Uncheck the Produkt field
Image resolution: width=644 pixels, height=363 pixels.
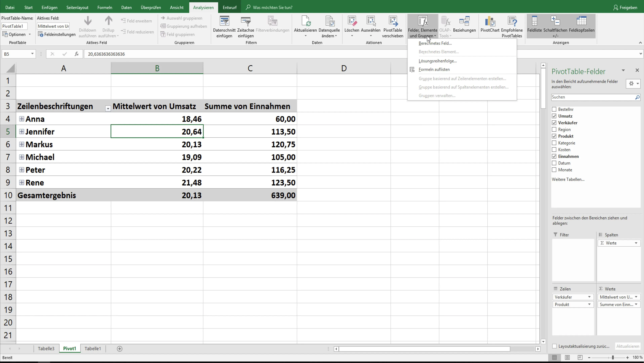[554, 136]
